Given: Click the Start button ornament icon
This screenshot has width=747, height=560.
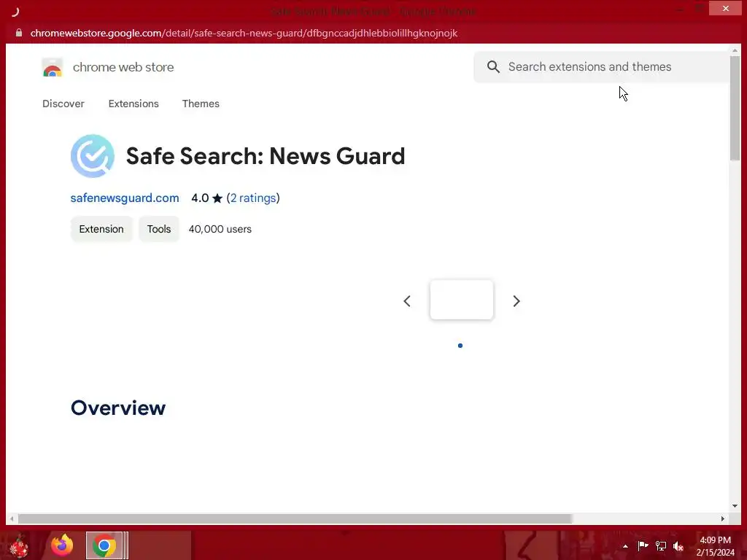Looking at the screenshot, I should coord(19,546).
